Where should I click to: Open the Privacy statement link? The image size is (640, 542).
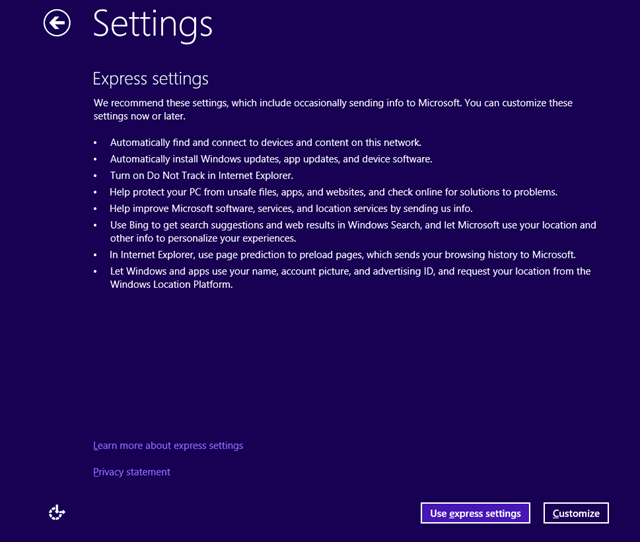tap(131, 472)
